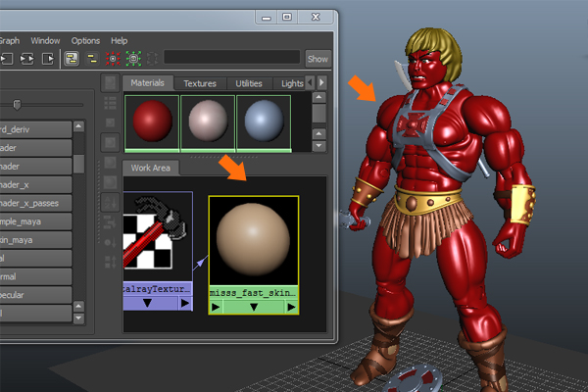Image resolution: width=588 pixels, height=392 pixels.
Task: Select the rmal node entry
Action: [x=35, y=276]
